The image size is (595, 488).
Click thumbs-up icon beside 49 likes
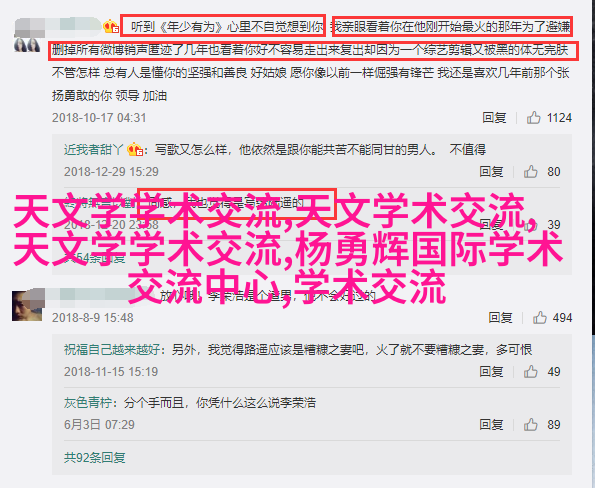pyautogui.click(x=530, y=372)
